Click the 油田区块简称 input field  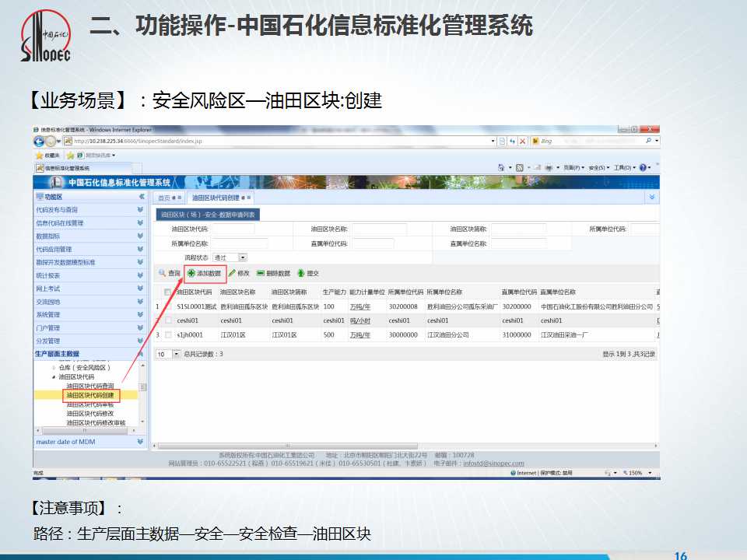(519, 229)
